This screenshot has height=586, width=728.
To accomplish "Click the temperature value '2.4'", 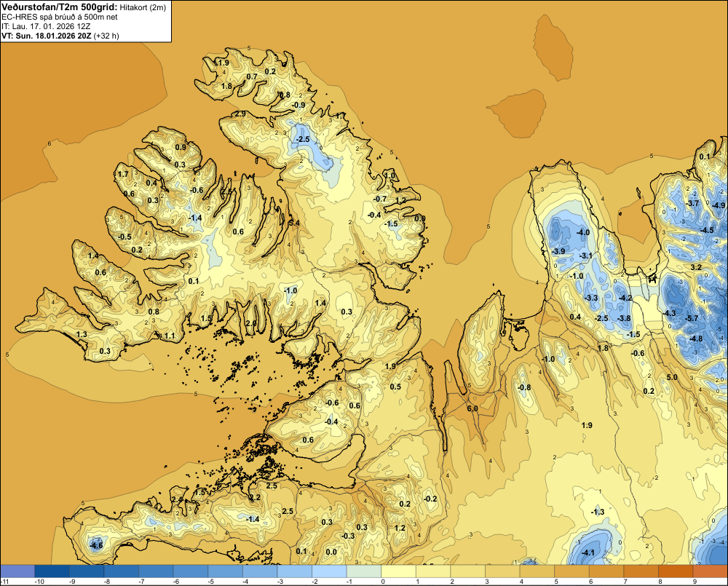I will [178, 499].
